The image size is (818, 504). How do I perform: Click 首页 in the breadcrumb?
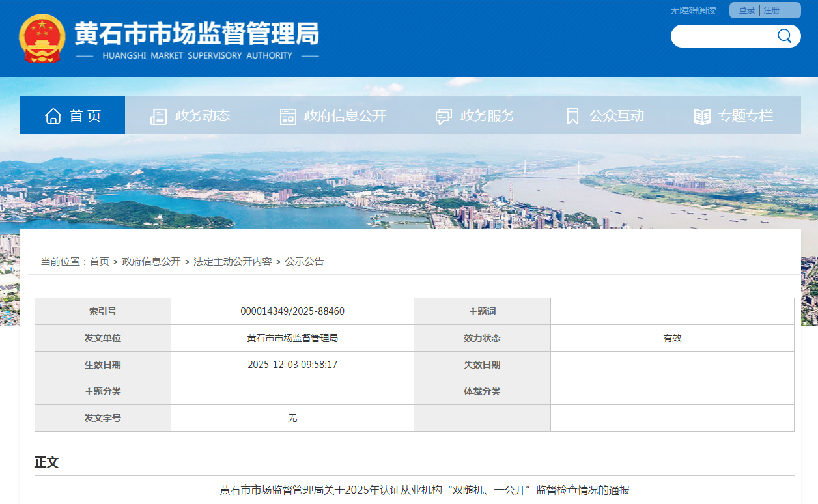pos(100,262)
